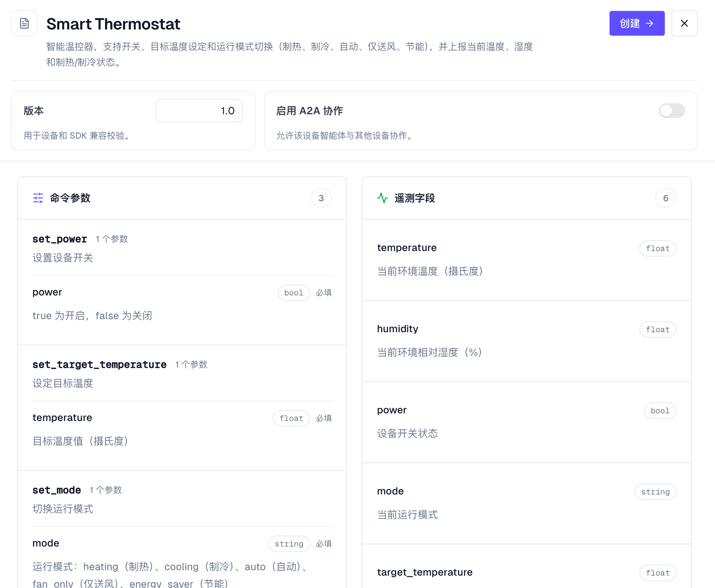715x588 pixels.
Task: Click the temperature field in 遥测字段
Action: click(x=407, y=248)
